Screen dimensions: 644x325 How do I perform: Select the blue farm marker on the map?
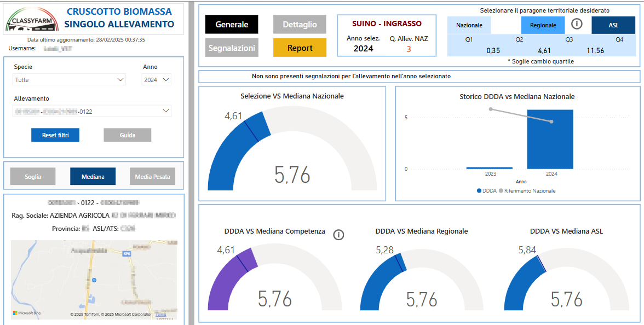tap(94, 280)
